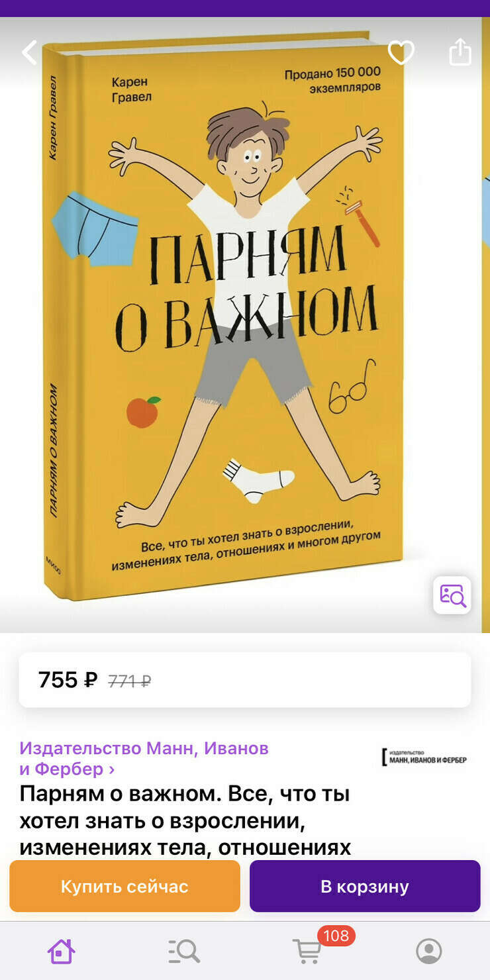Add book to favorites with heart icon
The image size is (490, 980).
(x=401, y=52)
